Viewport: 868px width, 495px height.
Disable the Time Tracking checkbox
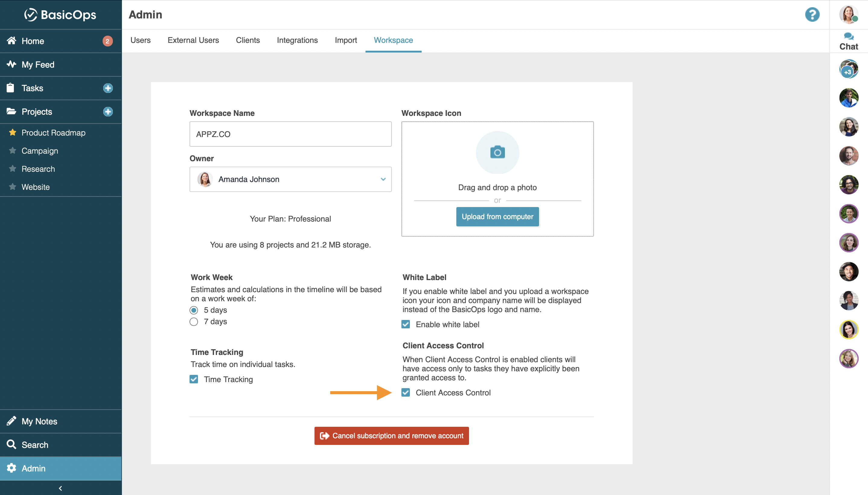(x=194, y=379)
